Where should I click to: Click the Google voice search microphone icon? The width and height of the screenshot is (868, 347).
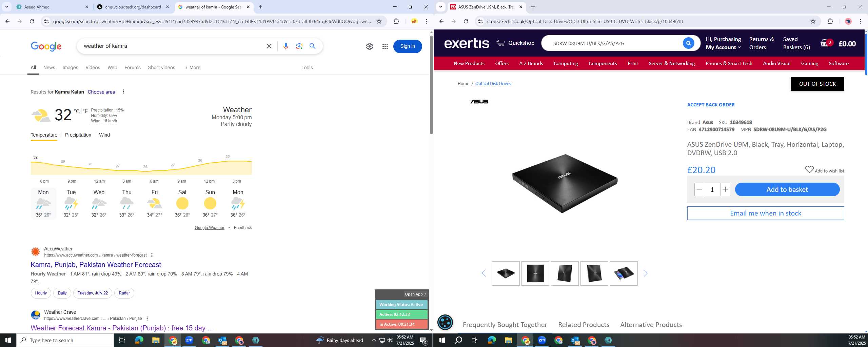(x=285, y=46)
